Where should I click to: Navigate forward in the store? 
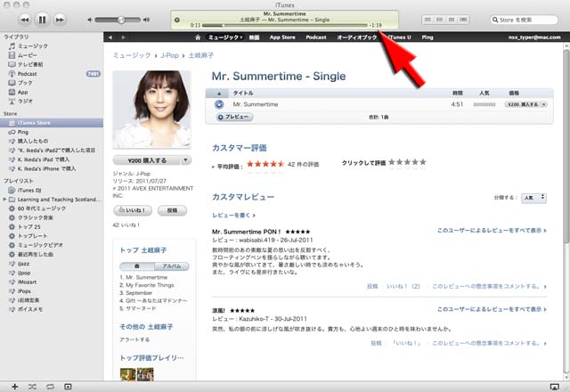123,37
